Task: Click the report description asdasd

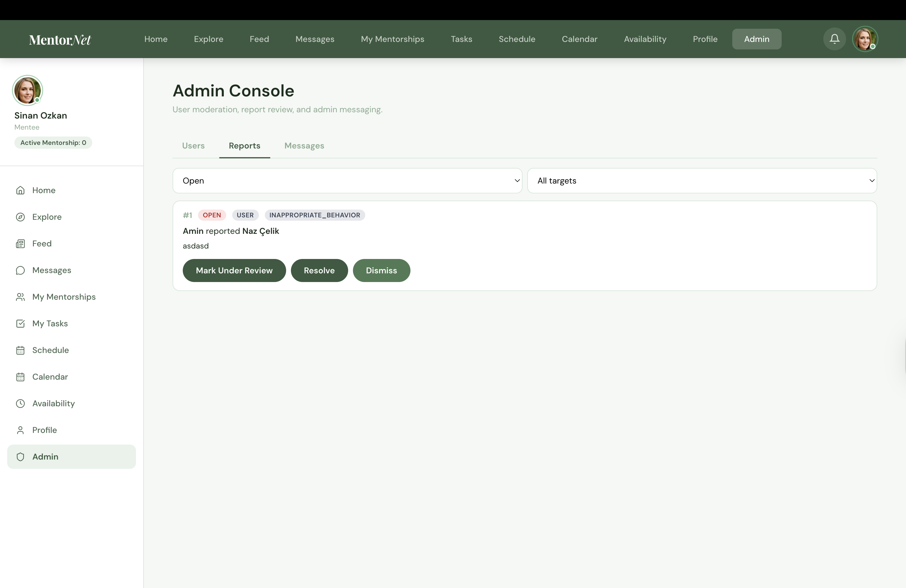Action: [x=196, y=246]
